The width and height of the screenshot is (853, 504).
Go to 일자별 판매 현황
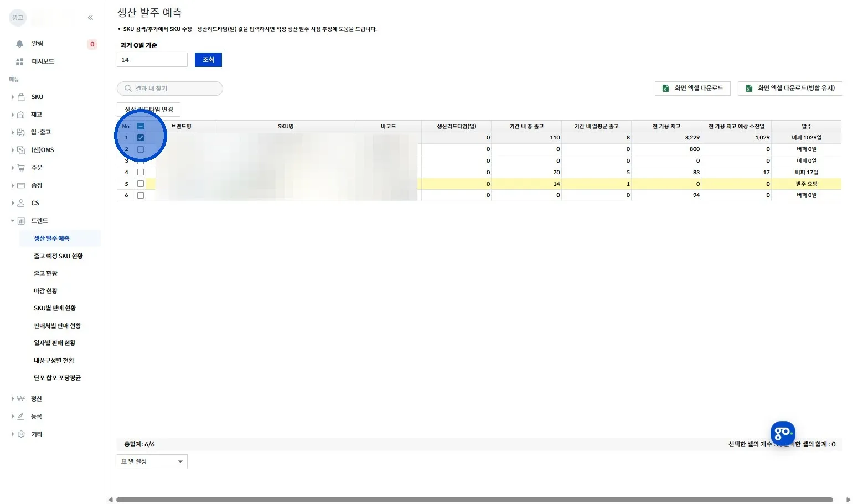[54, 343]
